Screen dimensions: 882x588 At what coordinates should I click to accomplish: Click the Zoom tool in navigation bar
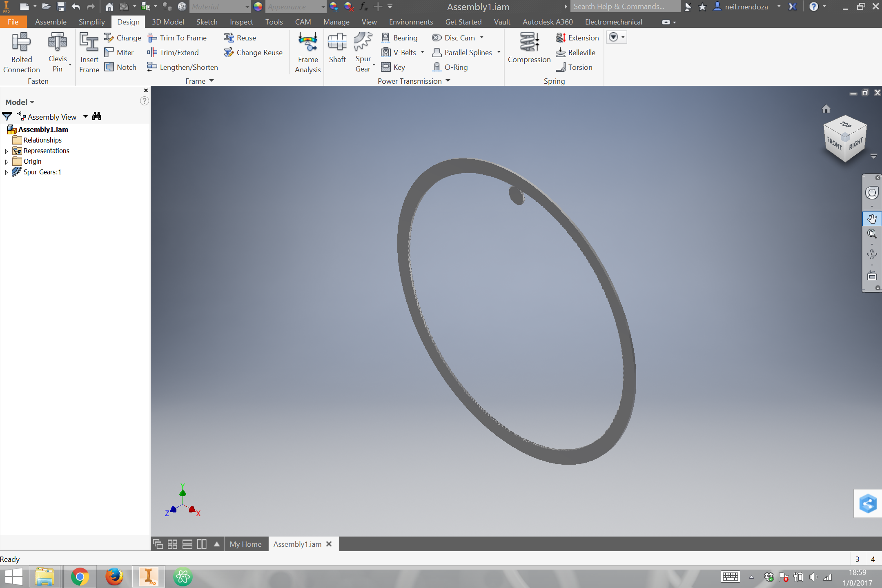tap(872, 234)
